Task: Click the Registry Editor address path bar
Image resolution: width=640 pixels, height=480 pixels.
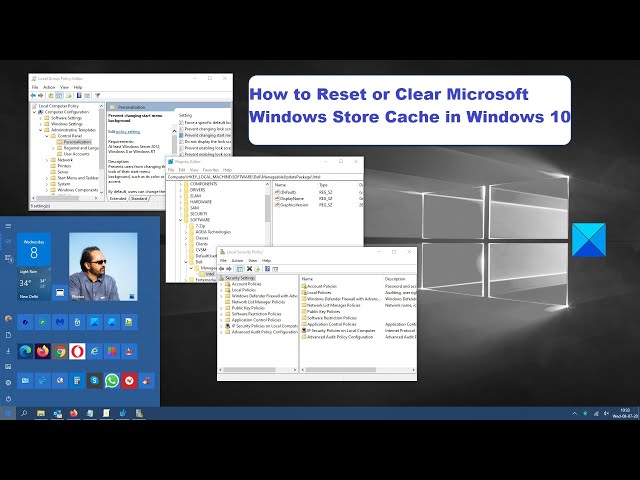Action: click(264, 177)
